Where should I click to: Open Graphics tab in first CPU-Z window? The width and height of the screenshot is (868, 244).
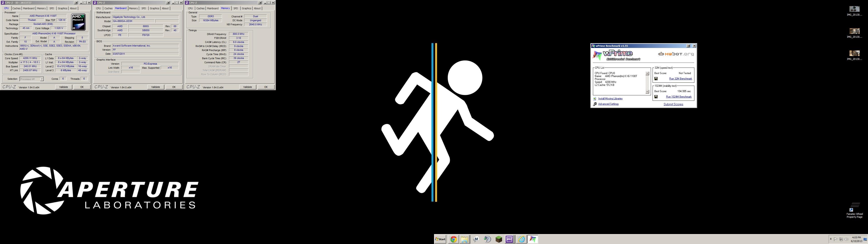[62, 8]
